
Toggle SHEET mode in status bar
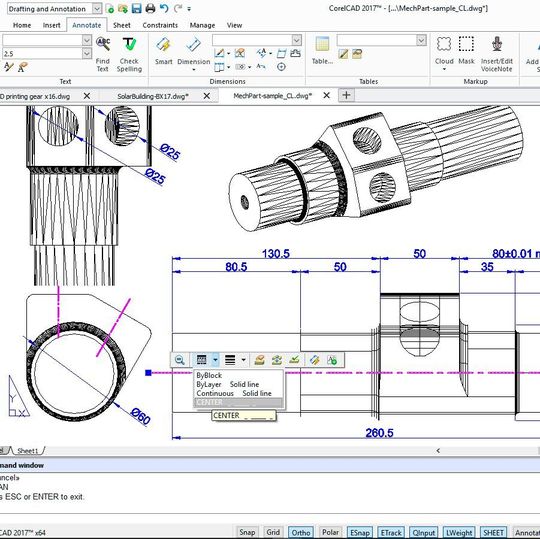click(x=494, y=532)
